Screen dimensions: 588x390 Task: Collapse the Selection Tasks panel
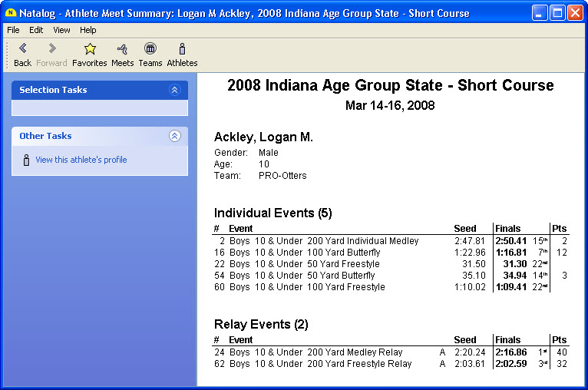pos(174,90)
